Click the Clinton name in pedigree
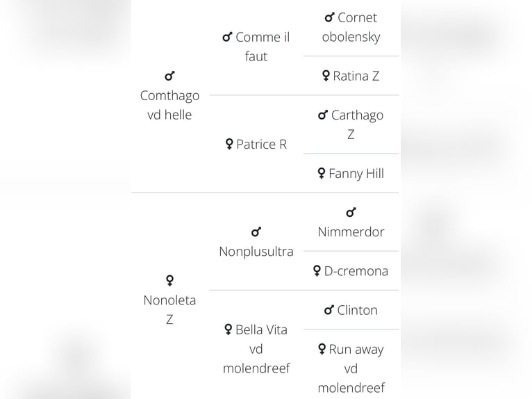The image size is (532, 399). click(357, 311)
